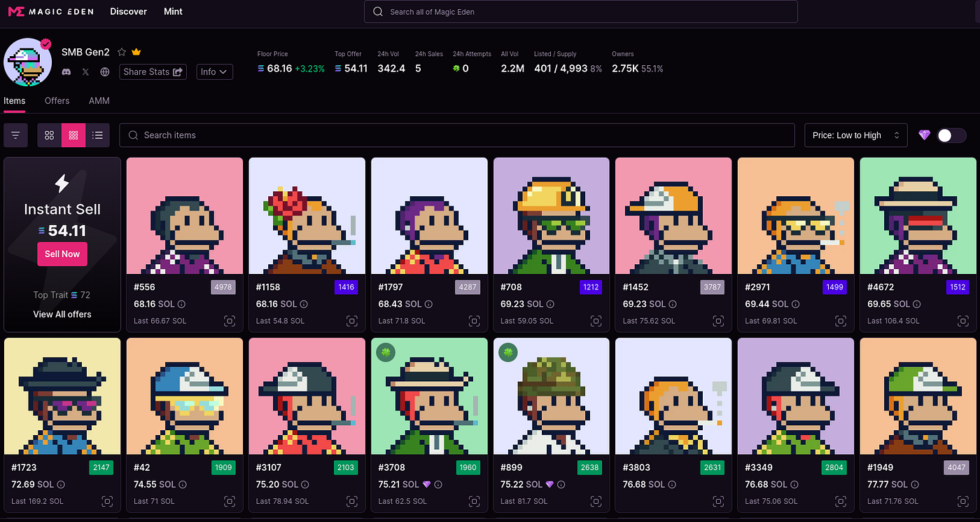Click the Listed / Supply 401 / 4,993 value
Image resolution: width=980 pixels, height=522 pixels.
coord(561,69)
